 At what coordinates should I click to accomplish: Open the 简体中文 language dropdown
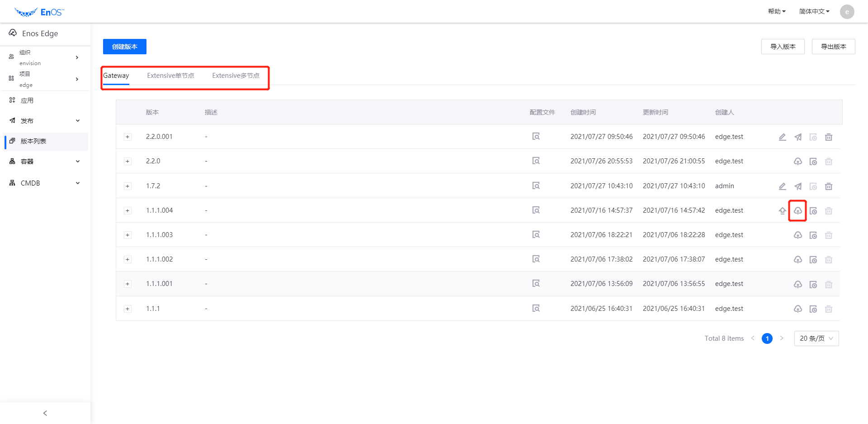tap(814, 11)
